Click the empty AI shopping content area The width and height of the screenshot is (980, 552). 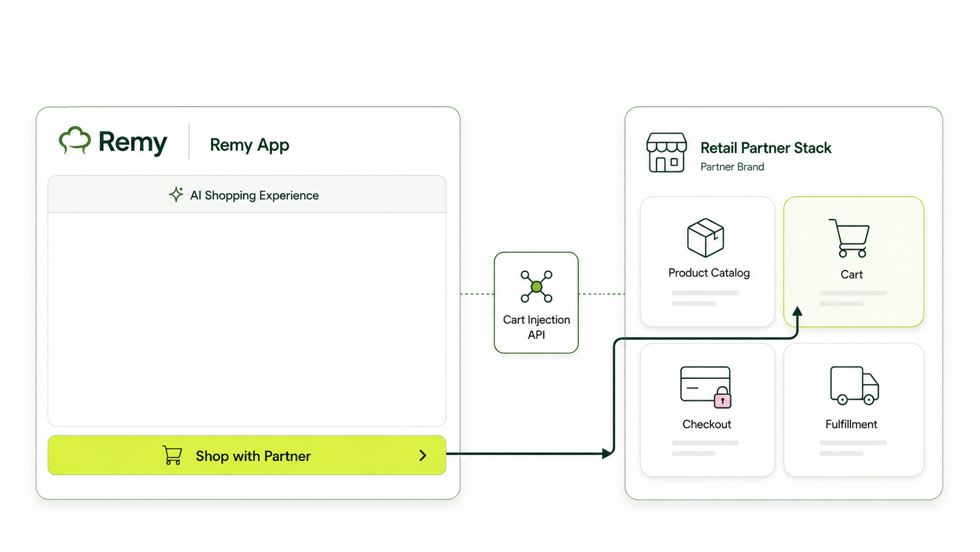[247, 319]
